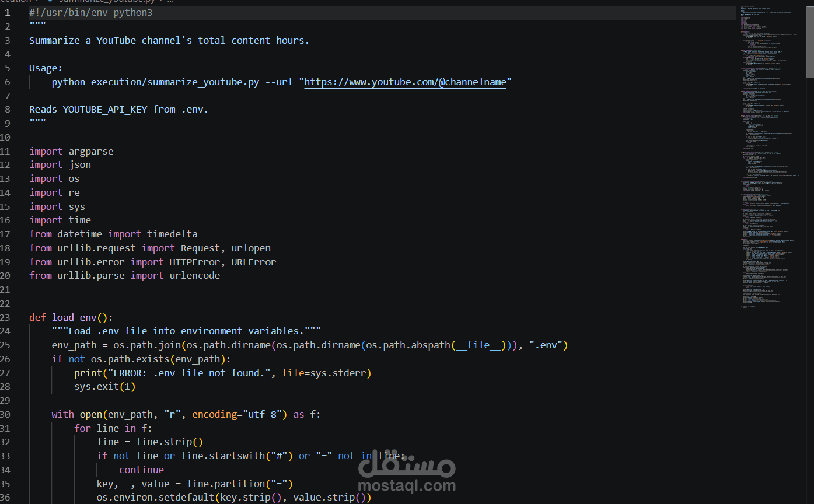Click the "import argparse" statement
This screenshot has width=814, height=504.
click(x=71, y=151)
